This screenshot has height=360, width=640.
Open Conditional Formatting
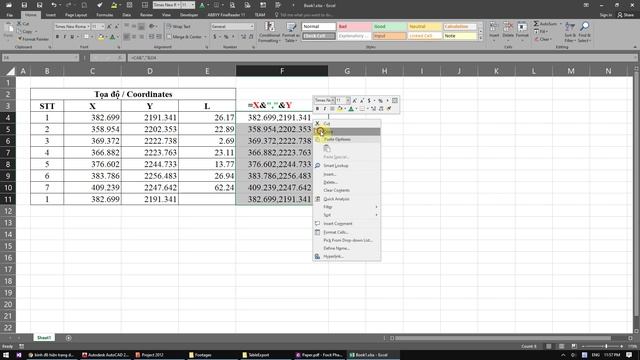click(269, 32)
